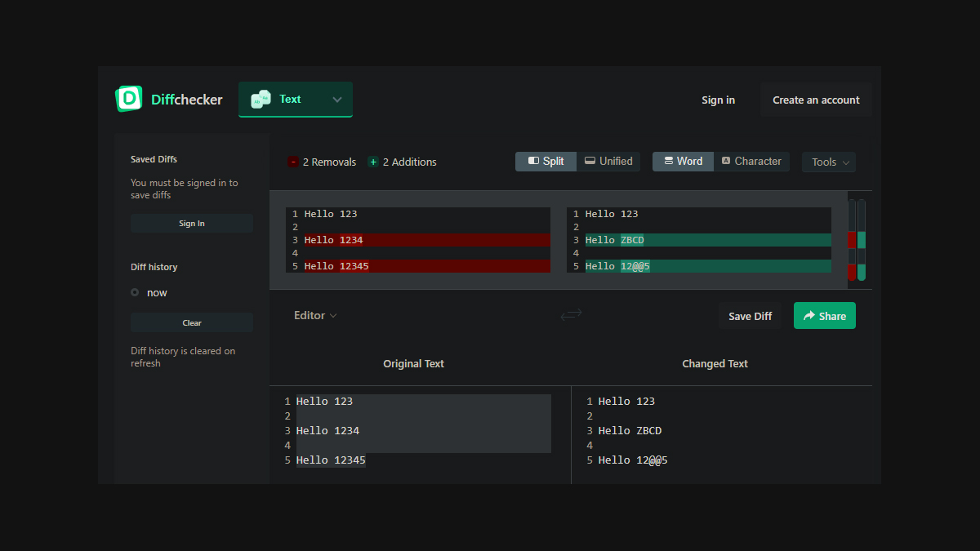Select Word level diff mode
The image size is (980, 551).
point(683,162)
